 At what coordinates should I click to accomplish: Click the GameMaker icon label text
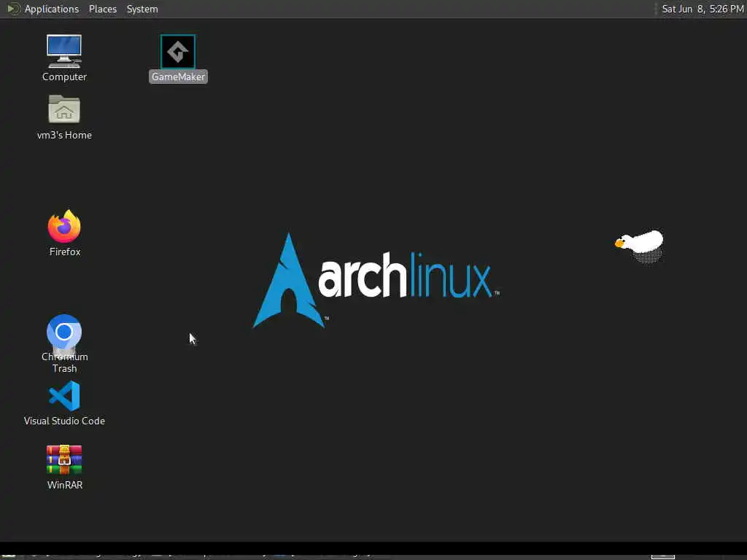tap(178, 77)
